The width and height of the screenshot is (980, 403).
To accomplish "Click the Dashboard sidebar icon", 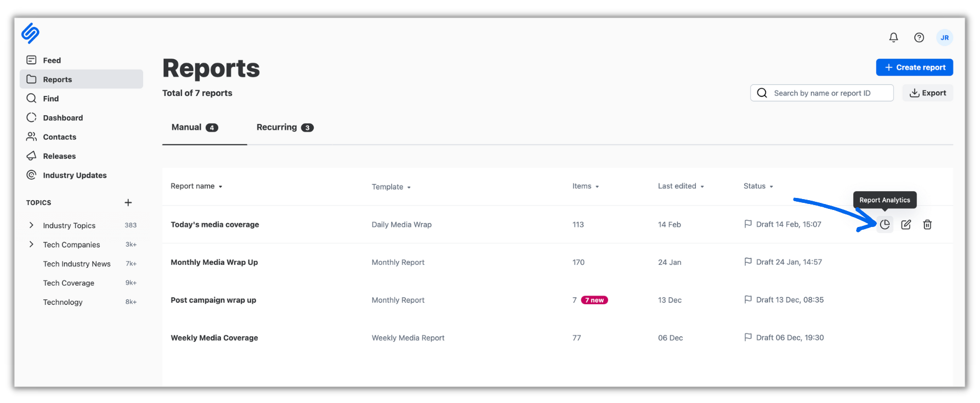I will (x=32, y=117).
